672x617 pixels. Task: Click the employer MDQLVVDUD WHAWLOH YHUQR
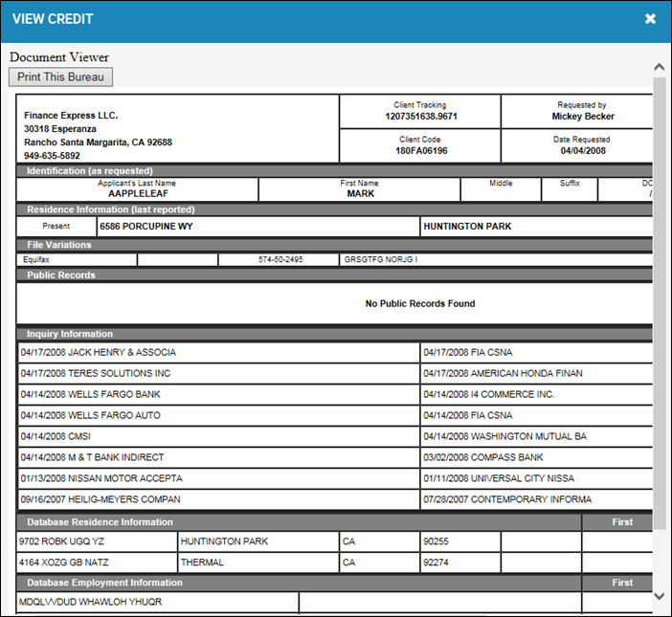(90, 602)
